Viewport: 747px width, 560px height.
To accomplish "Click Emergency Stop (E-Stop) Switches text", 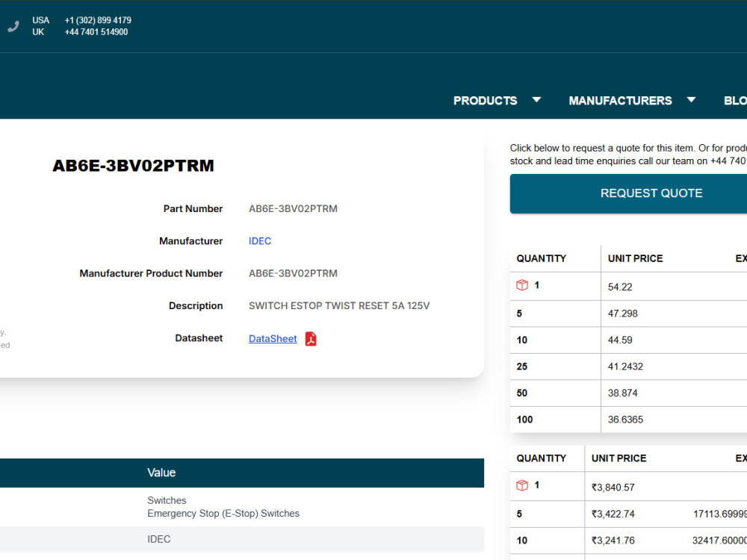I will click(223, 514).
